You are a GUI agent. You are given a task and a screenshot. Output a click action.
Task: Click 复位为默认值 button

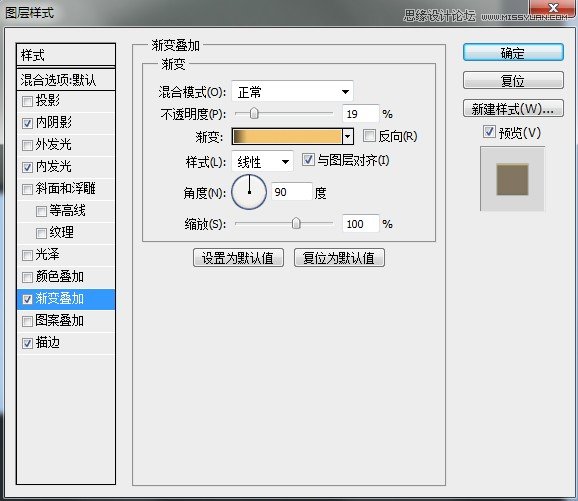point(339,257)
